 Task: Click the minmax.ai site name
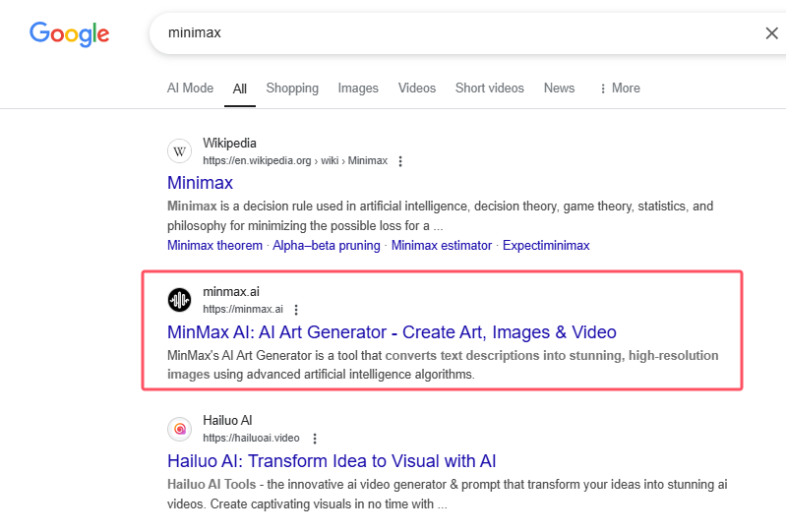pyautogui.click(x=231, y=291)
